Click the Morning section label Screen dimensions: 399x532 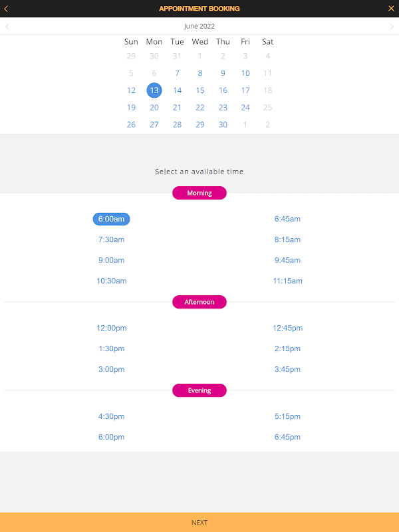pos(199,193)
